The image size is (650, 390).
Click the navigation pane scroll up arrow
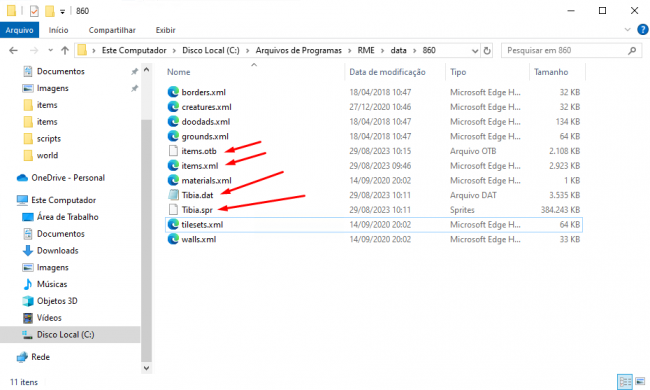[x=146, y=70]
